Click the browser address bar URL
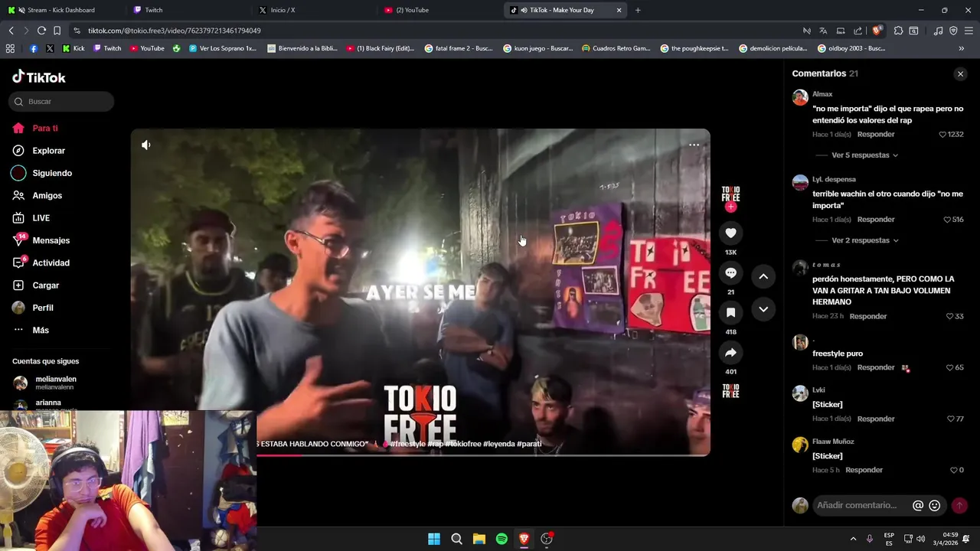This screenshot has height=551, width=980. pos(175,31)
